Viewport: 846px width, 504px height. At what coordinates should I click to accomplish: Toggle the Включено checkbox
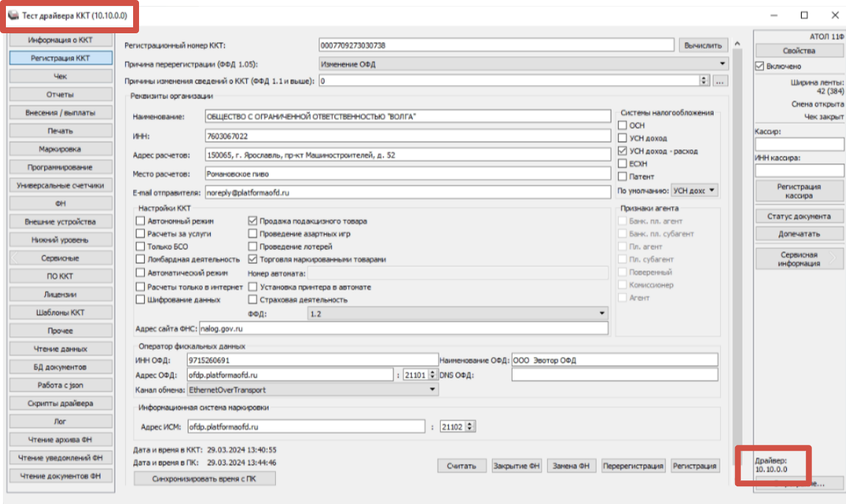tap(759, 67)
